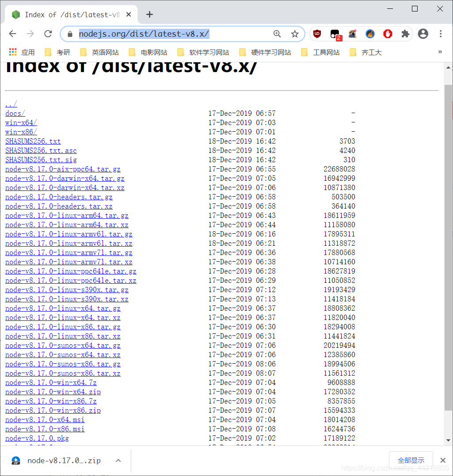Download node-v8.17.0-win-x64.7z

click(51, 382)
